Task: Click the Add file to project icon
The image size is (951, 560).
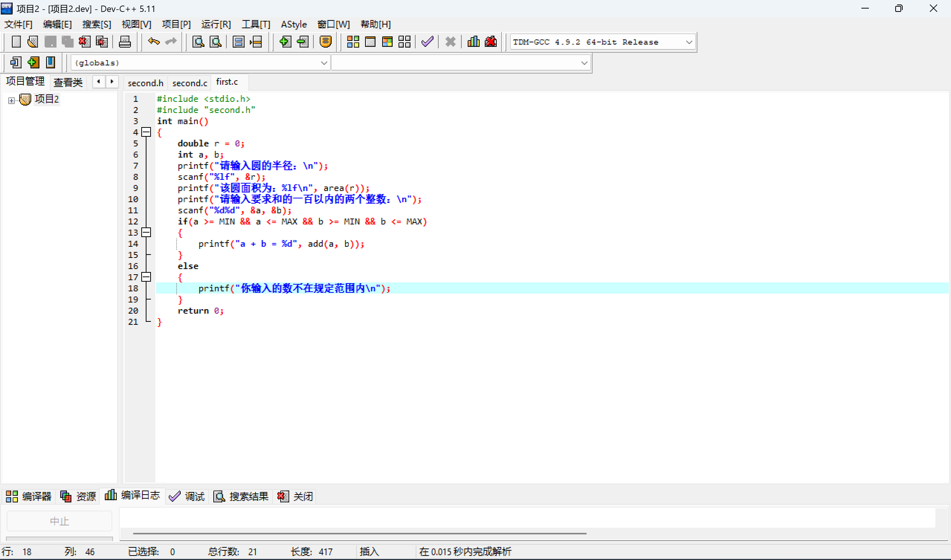Action: [285, 42]
